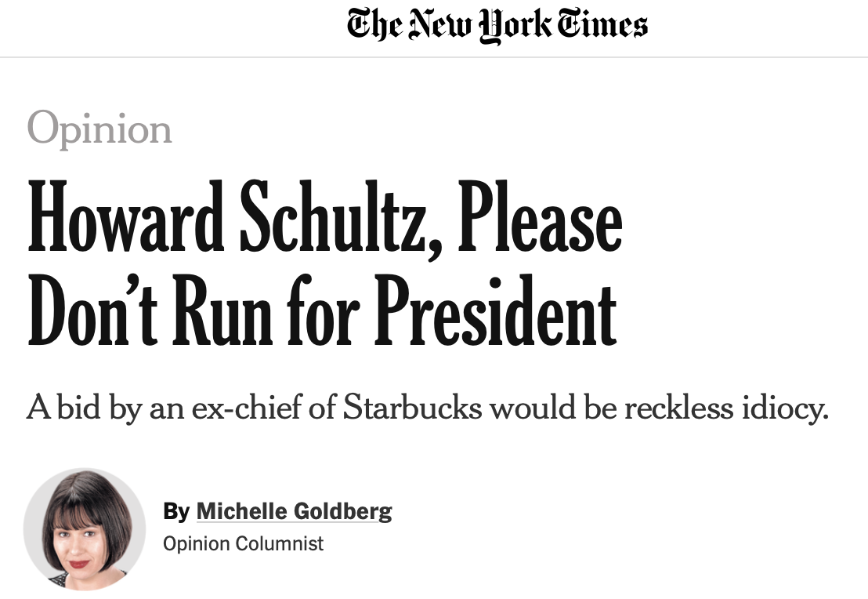Click the word "By" before the author name
The image size is (868, 599).
(x=176, y=512)
